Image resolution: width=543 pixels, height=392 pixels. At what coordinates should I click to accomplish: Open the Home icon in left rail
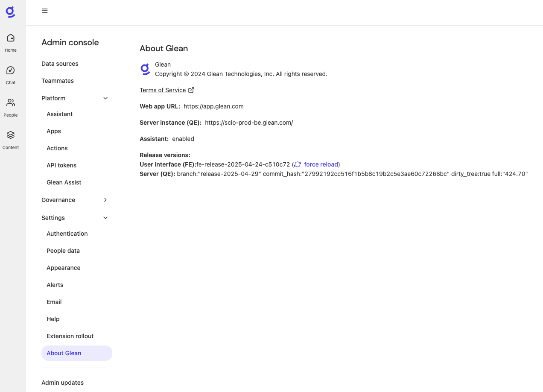pos(11,38)
